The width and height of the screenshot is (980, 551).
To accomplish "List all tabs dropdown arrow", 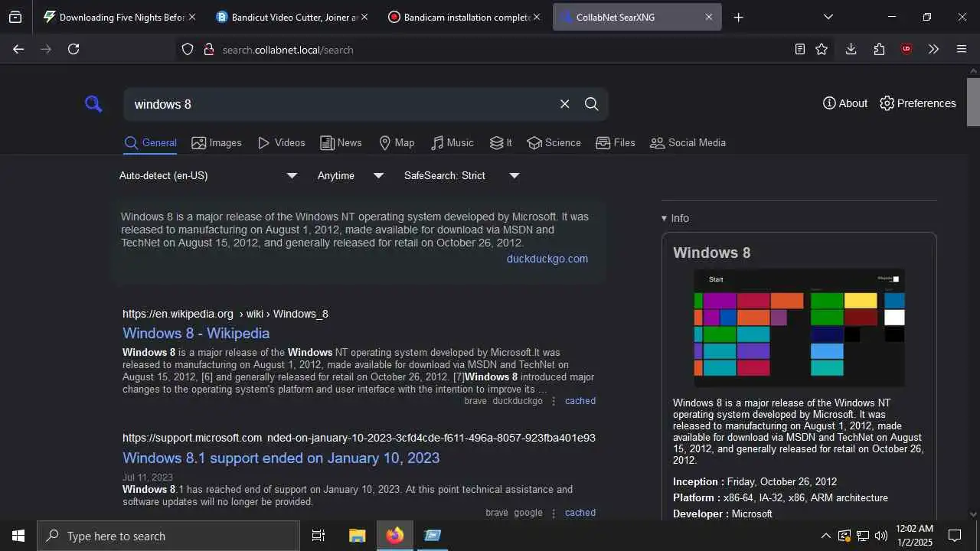I will (828, 17).
